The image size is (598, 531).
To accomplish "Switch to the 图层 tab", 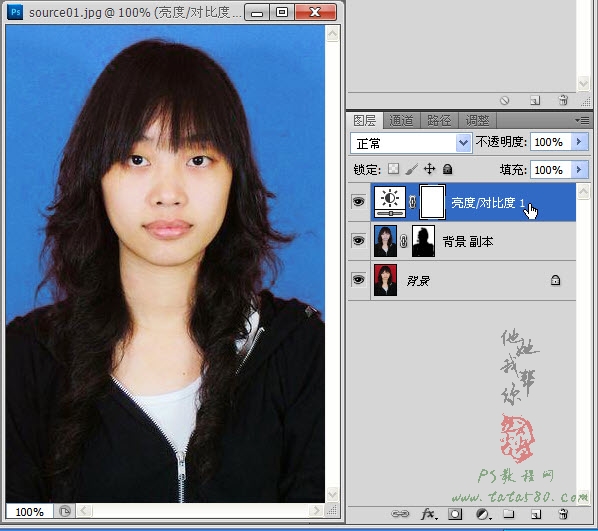I will 364,121.
